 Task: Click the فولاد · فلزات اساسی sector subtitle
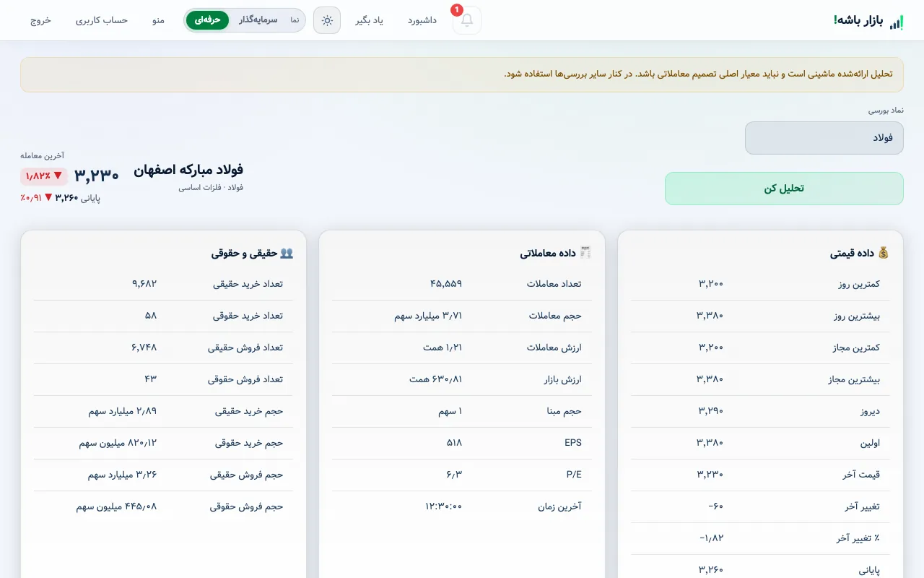pyautogui.click(x=211, y=188)
